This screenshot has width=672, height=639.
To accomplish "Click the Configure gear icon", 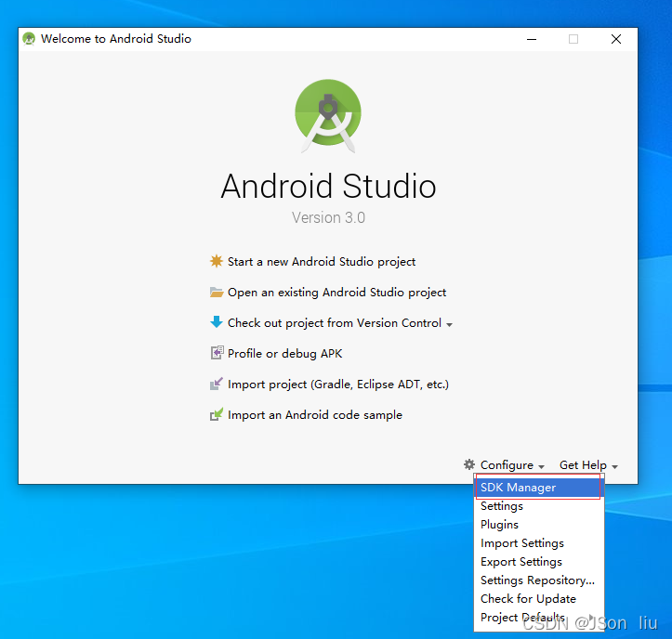I will click(x=469, y=464).
